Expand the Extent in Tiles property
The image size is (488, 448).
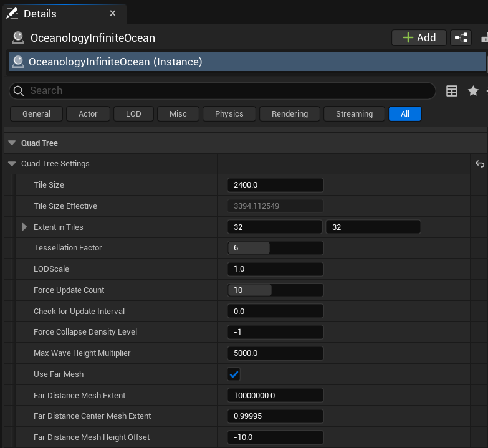point(24,227)
